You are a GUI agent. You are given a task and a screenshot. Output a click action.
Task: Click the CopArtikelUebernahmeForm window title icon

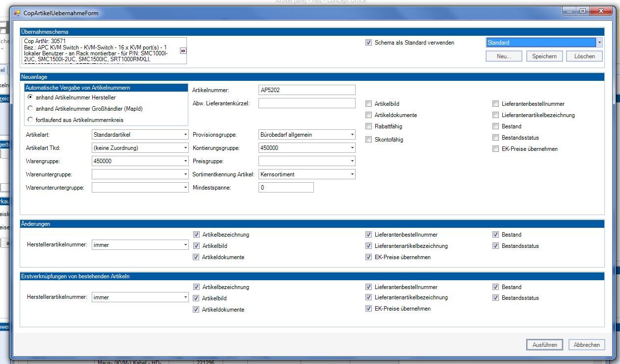pyautogui.click(x=17, y=13)
